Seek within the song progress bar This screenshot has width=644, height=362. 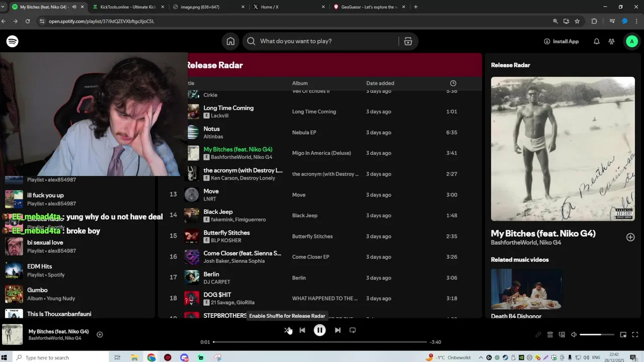319,342
